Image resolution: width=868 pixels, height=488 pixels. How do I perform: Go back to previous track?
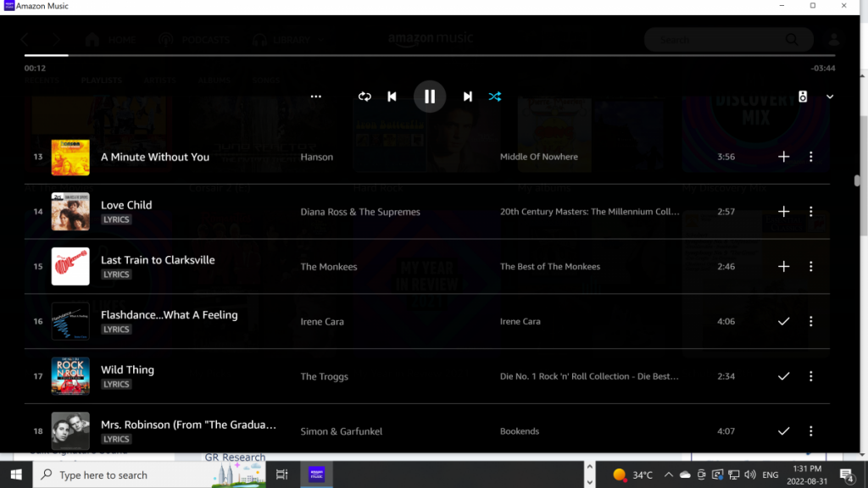click(392, 97)
